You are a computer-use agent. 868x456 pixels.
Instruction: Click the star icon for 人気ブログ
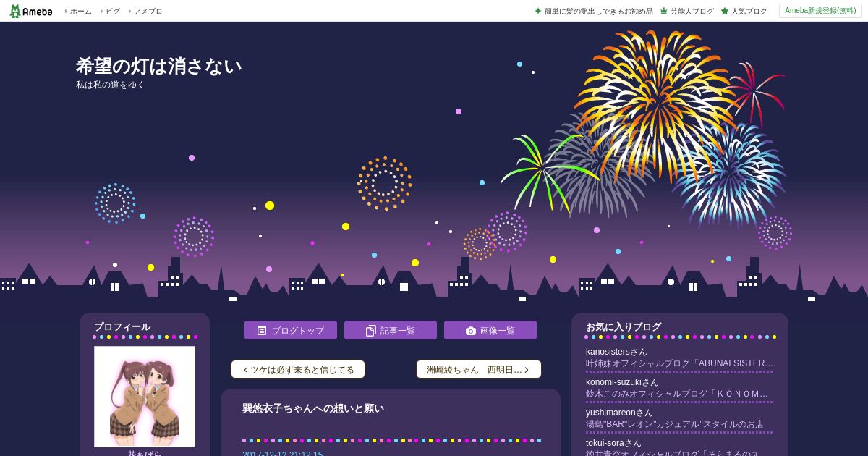725,11
